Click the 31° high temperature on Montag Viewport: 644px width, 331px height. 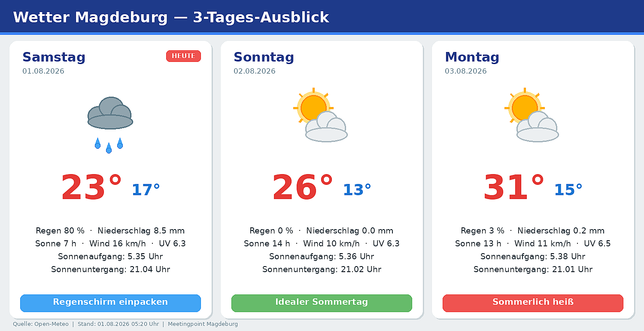pos(514,188)
